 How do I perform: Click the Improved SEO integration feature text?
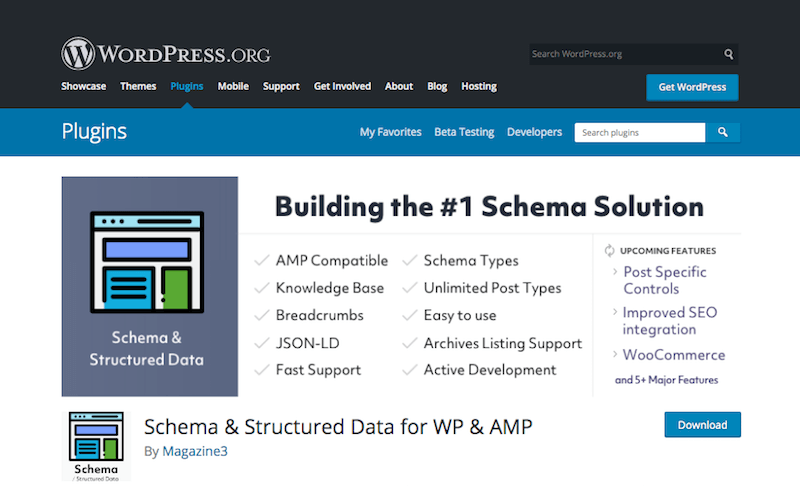click(670, 321)
